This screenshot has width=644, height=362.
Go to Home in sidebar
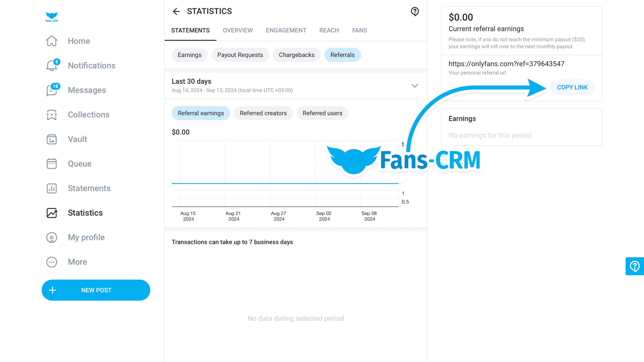79,41
